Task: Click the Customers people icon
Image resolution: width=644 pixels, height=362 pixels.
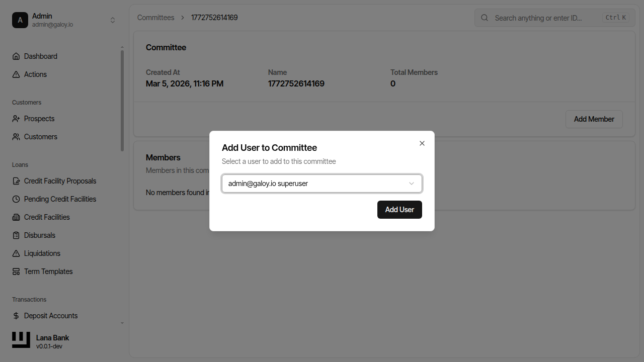Action: (x=16, y=137)
